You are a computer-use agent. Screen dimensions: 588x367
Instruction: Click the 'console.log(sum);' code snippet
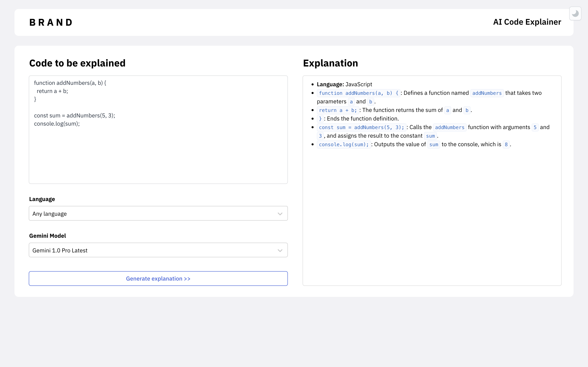344,144
